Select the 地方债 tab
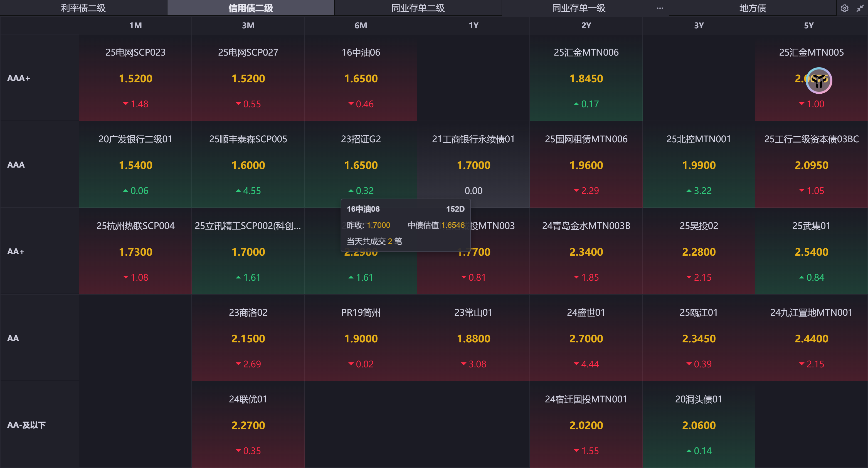 (x=753, y=8)
